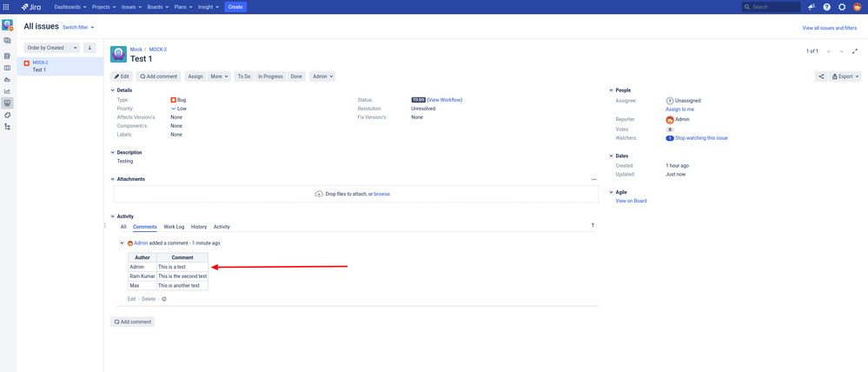868x372 pixels.
Task: Click the header Search field
Action: pyautogui.click(x=772, y=7)
